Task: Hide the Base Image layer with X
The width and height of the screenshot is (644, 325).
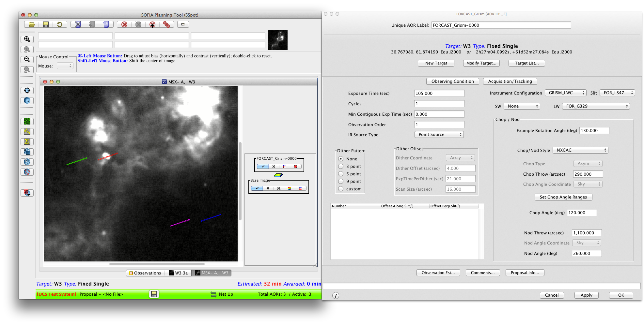Action: [x=268, y=188]
